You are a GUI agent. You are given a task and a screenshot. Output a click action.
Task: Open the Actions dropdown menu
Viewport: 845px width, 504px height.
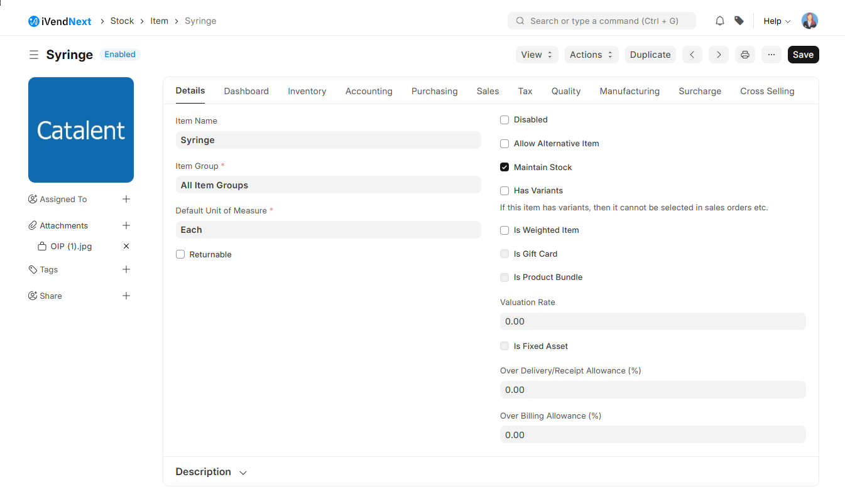(591, 55)
